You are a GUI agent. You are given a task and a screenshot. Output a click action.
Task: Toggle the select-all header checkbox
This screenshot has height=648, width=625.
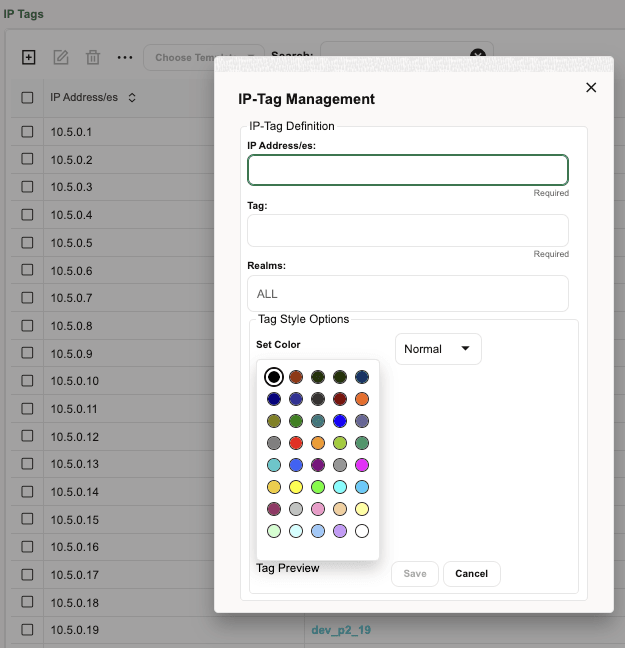click(27, 98)
